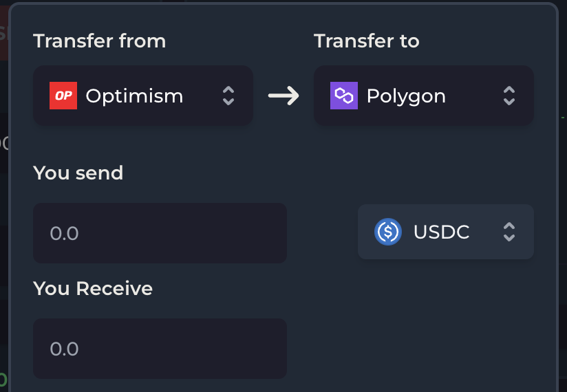Image resolution: width=567 pixels, height=392 pixels.
Task: Click the up-down chevron next to Polygon
Action: [509, 96]
